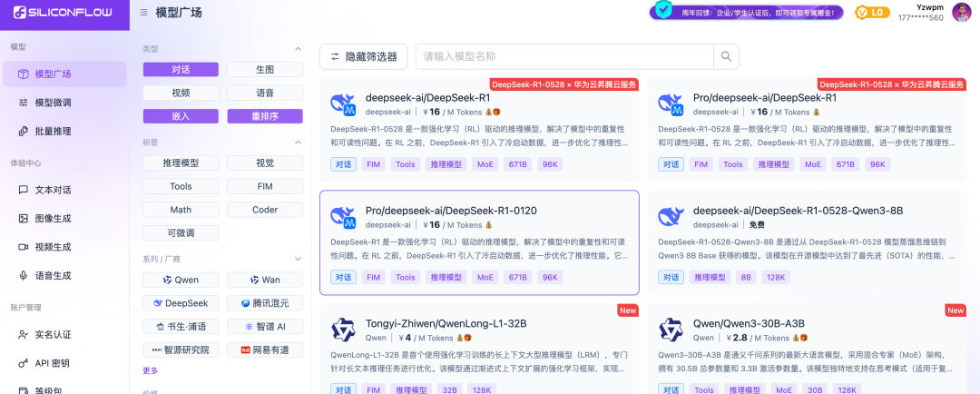Select the FIM tag in filter panel
Screen dimensions: 980x394
(x=265, y=186)
